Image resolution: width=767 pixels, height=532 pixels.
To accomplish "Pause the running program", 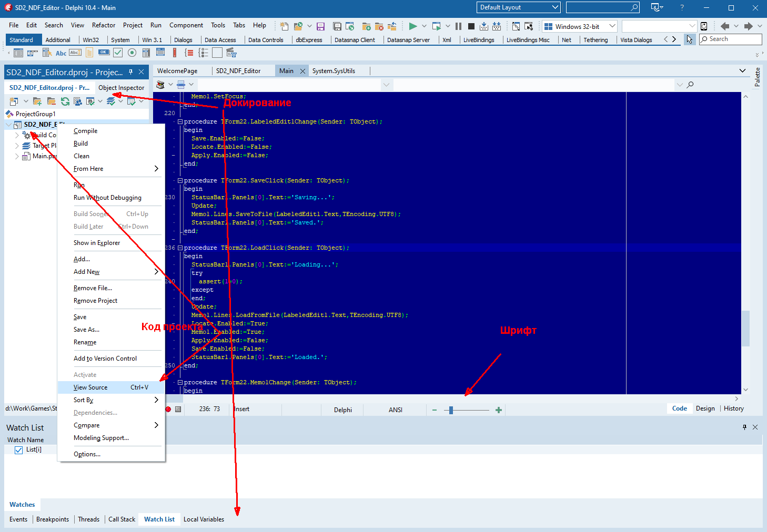I will (459, 26).
